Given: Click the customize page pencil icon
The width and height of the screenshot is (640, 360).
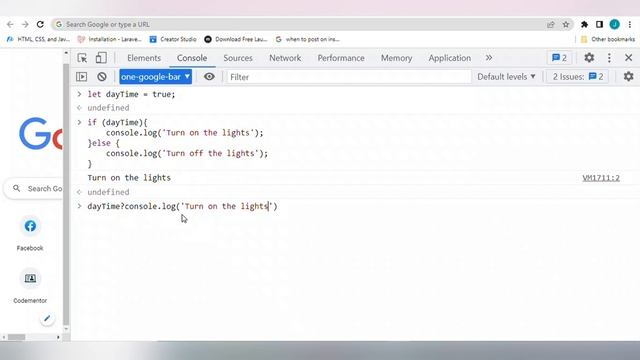Looking at the screenshot, I should (x=47, y=318).
